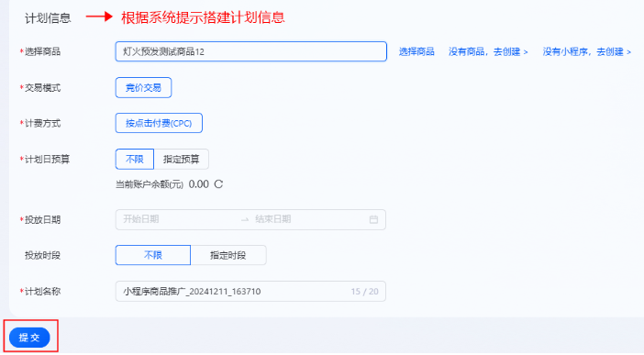Image resolution: width=644 pixels, height=355 pixels.
Task: Refresh the account balance icon
Action: pos(218,184)
